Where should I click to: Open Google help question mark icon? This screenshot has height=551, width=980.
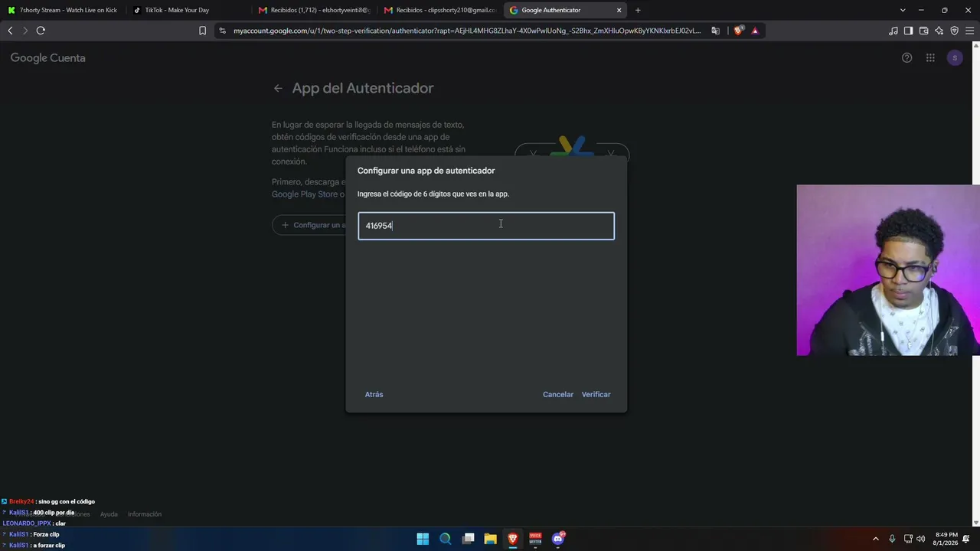click(x=906, y=58)
